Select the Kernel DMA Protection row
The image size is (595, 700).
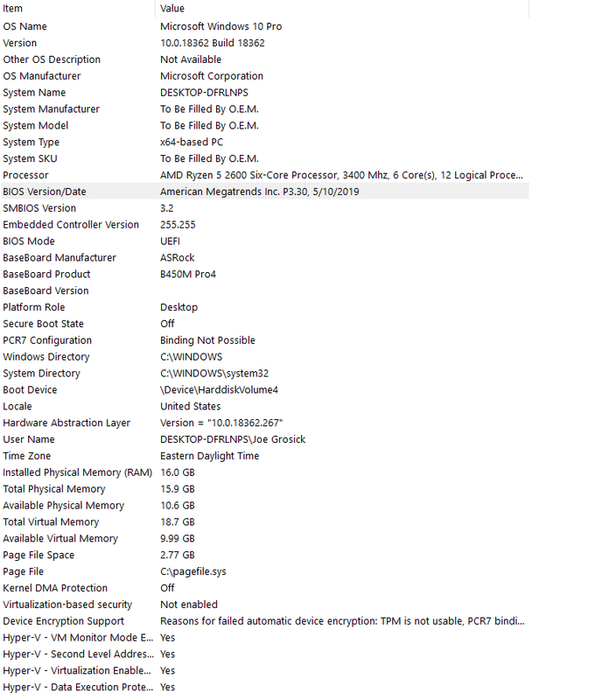click(x=265, y=588)
